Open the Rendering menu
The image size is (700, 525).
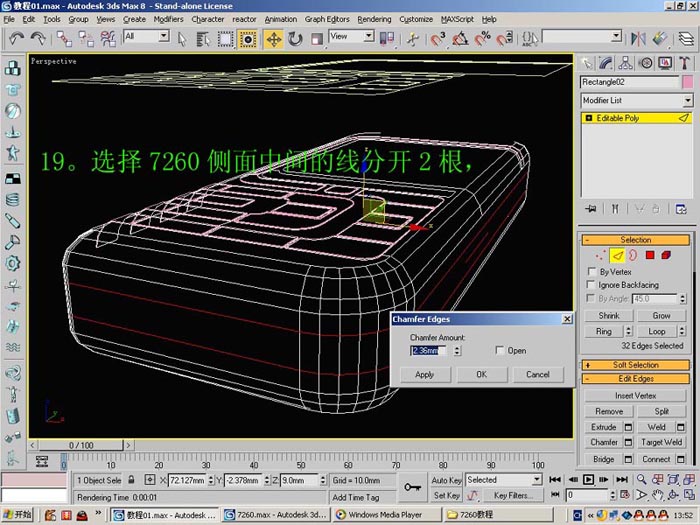374,19
